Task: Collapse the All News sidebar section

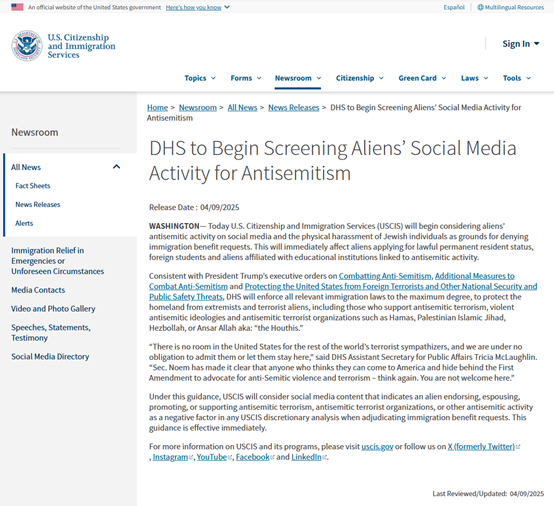Action: click(x=116, y=167)
